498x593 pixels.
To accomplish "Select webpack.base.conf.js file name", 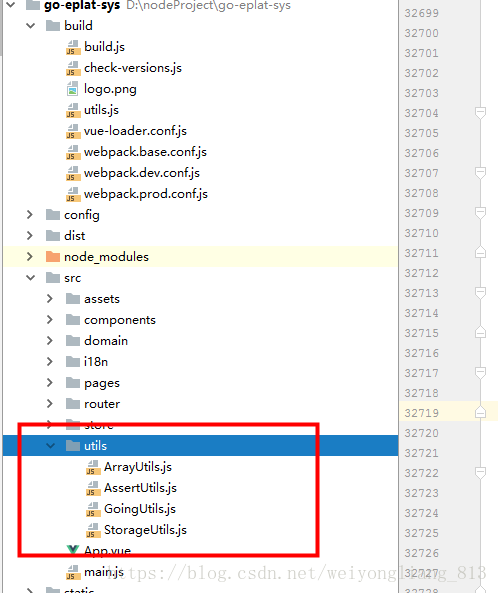I will (x=145, y=152).
